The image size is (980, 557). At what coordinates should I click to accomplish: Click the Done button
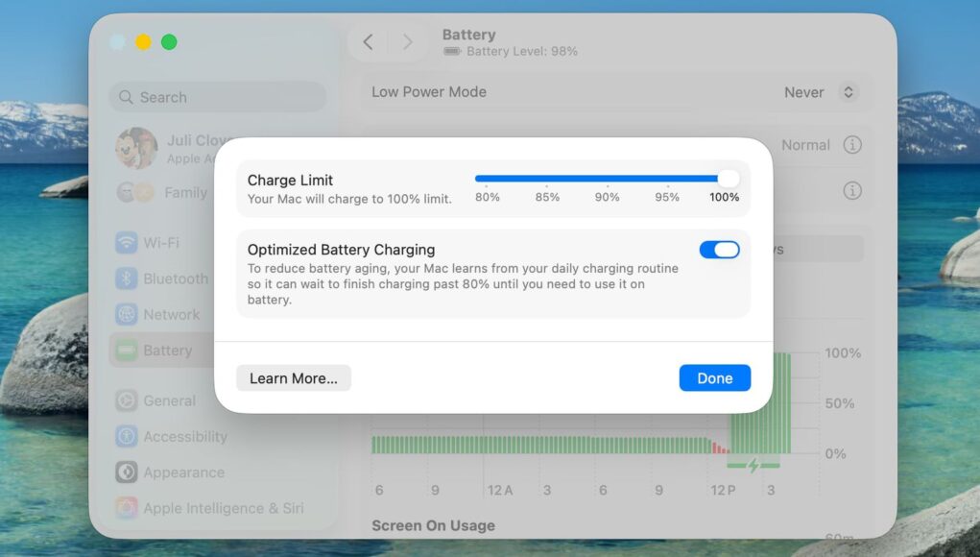[x=714, y=378]
